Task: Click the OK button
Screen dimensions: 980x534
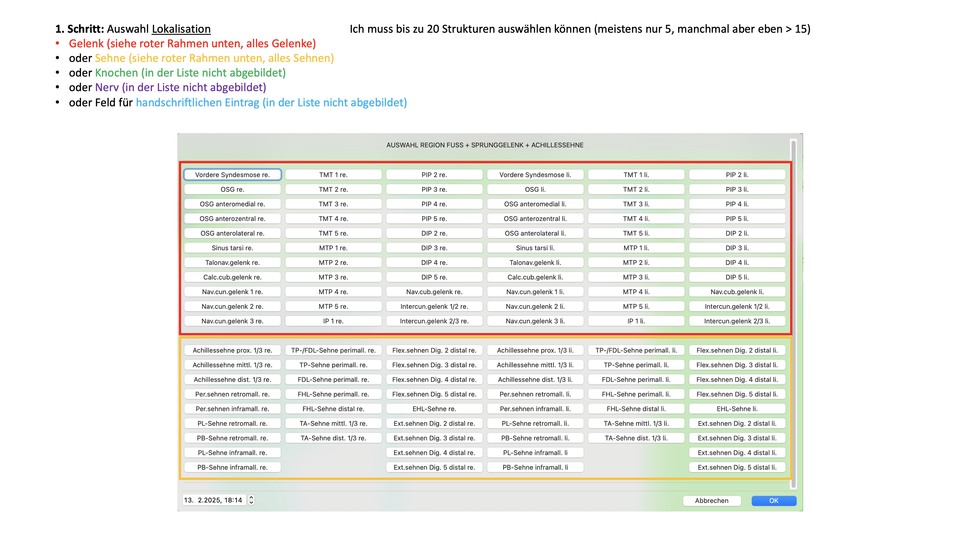Action: tap(774, 500)
